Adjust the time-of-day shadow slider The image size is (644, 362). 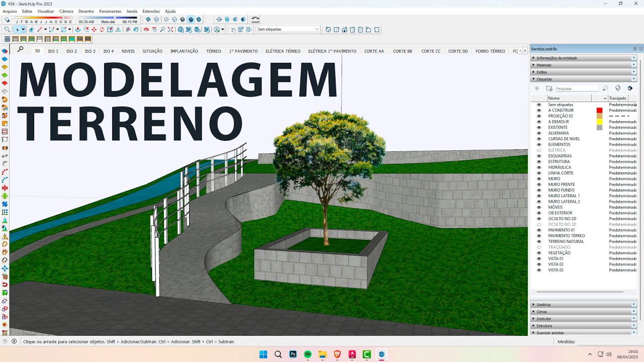[x=115, y=18]
